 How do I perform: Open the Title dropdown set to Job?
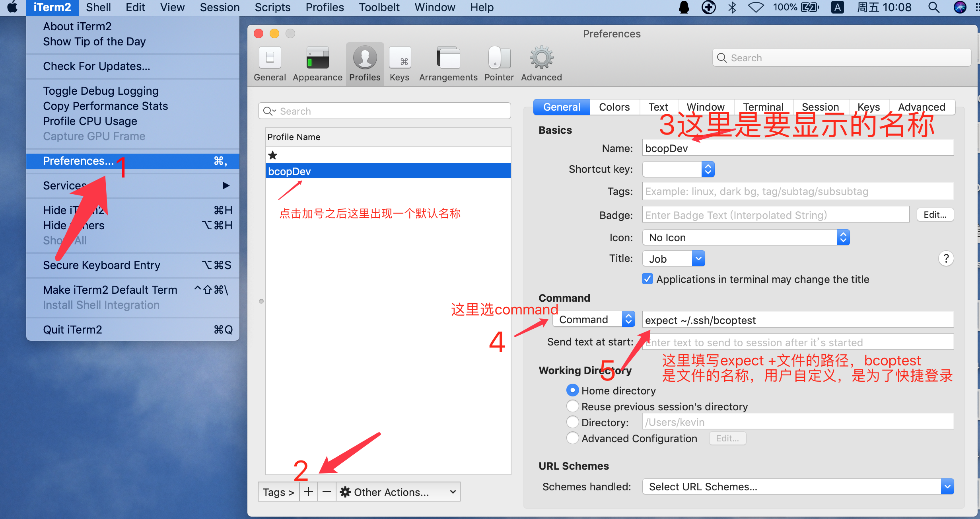click(674, 259)
